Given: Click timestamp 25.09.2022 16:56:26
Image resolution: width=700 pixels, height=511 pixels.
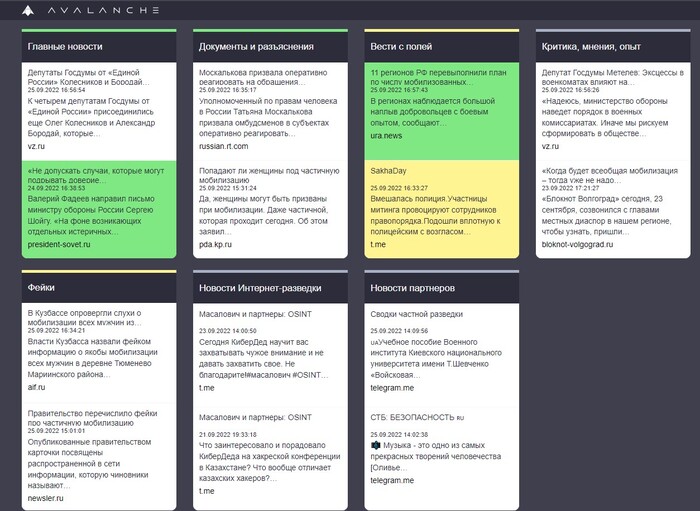Looking at the screenshot, I should [x=571, y=90].
